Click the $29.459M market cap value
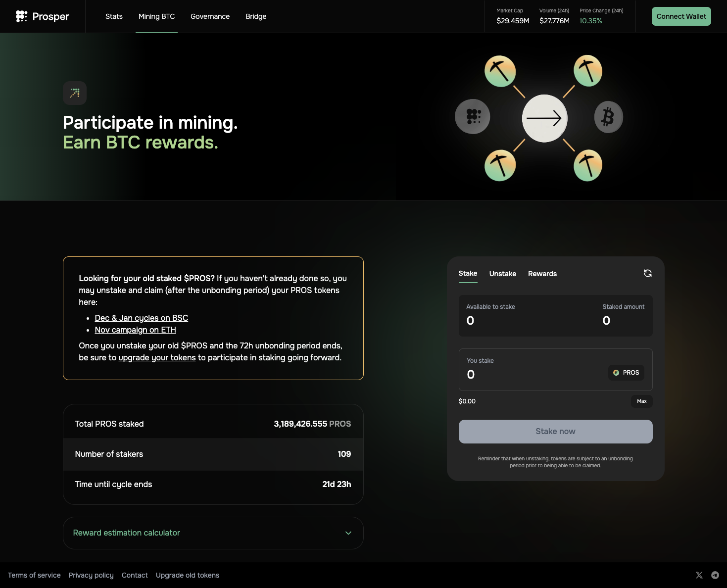 (x=513, y=21)
